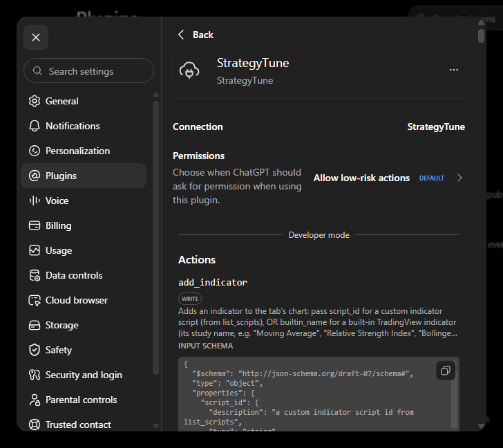This screenshot has width=503, height=448.
Task: Open the Security and login label
Action: pyautogui.click(x=84, y=375)
